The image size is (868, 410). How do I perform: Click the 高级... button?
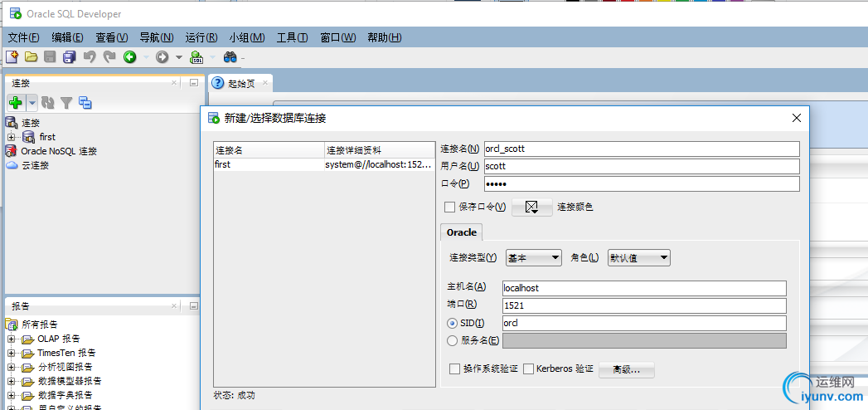pyautogui.click(x=627, y=369)
